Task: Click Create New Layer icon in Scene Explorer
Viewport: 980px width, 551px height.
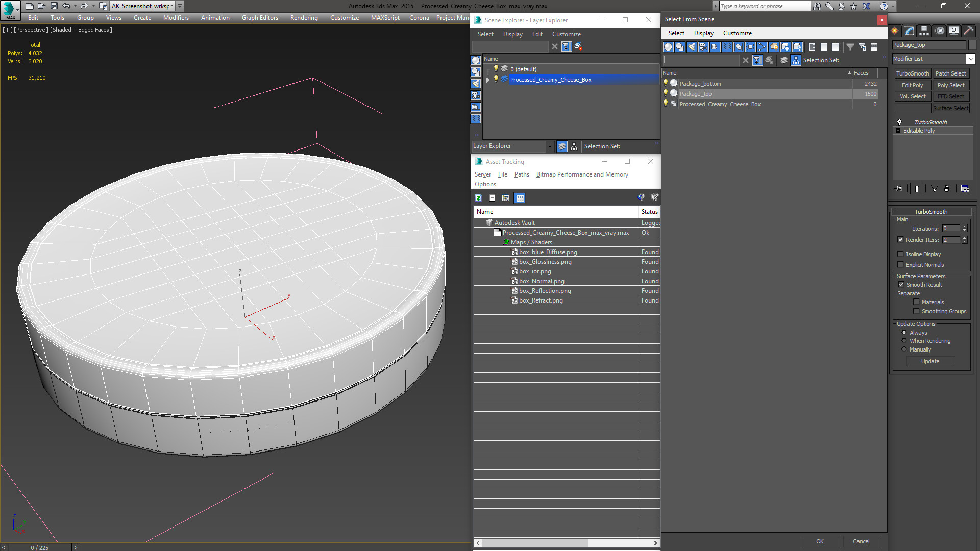Action: tap(578, 46)
